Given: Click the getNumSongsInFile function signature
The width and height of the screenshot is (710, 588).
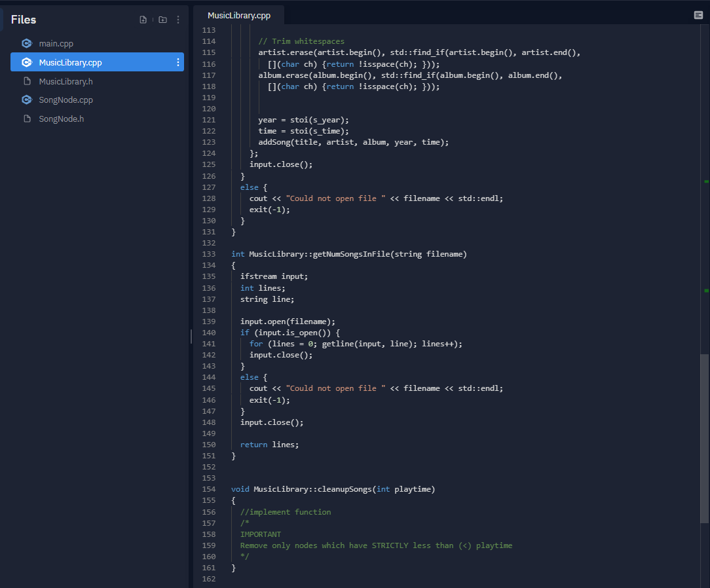Looking at the screenshot, I should [x=348, y=254].
